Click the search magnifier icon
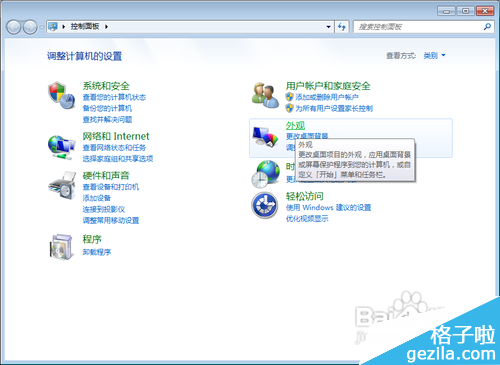 [487, 27]
